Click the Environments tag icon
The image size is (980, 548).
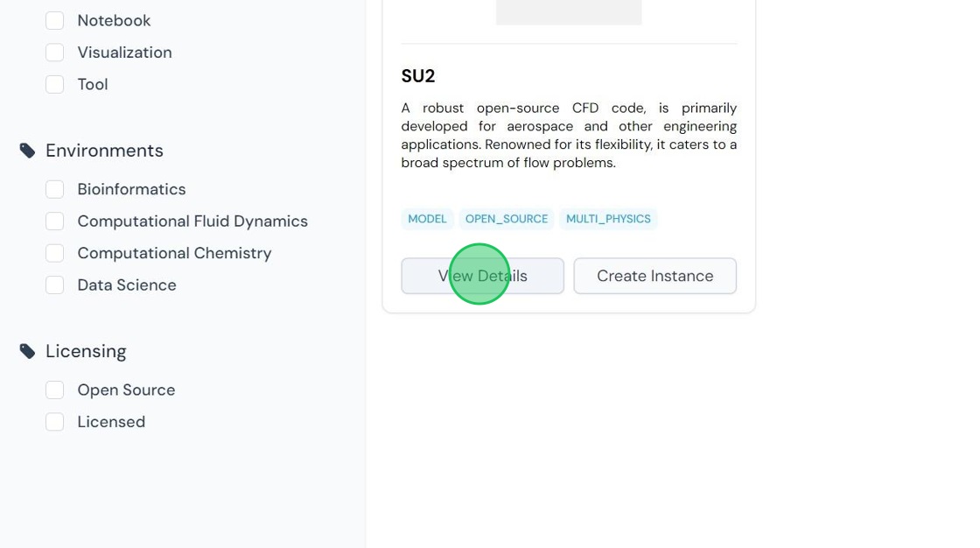(27, 151)
